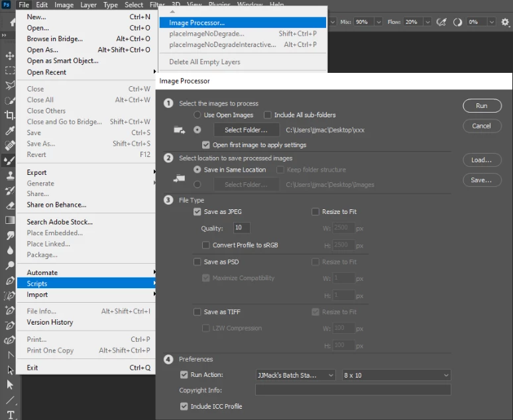Select the Polygonal Lasso tool
Viewport: 513px width, 420px height.
pos(10,85)
